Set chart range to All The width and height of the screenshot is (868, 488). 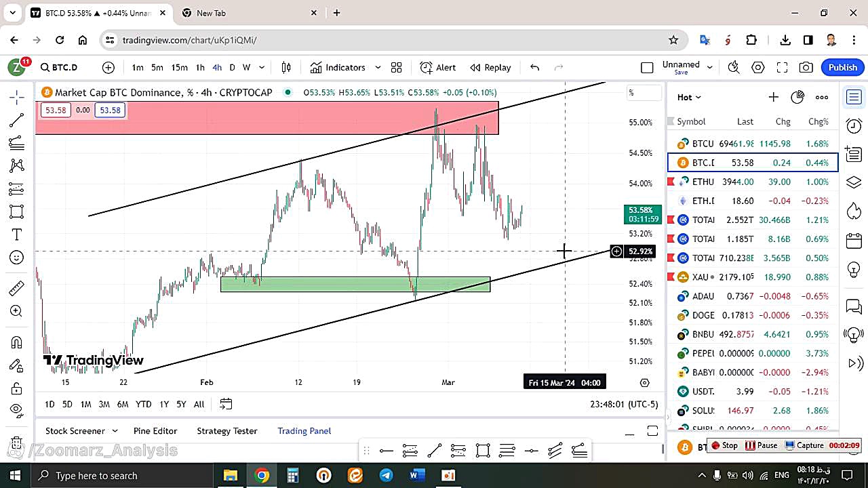point(199,404)
